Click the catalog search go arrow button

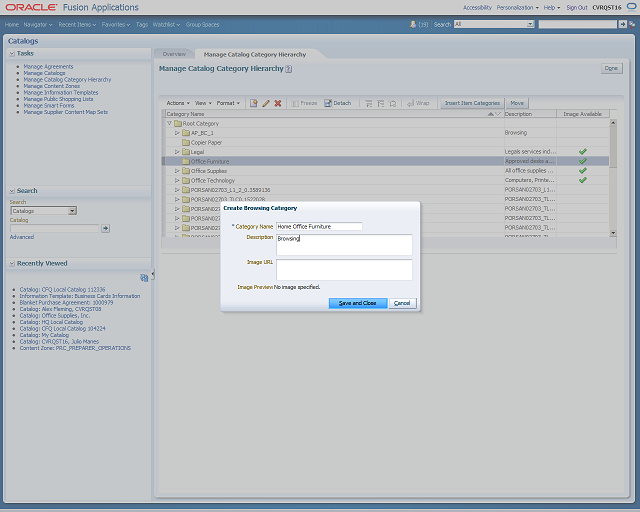click(x=105, y=228)
